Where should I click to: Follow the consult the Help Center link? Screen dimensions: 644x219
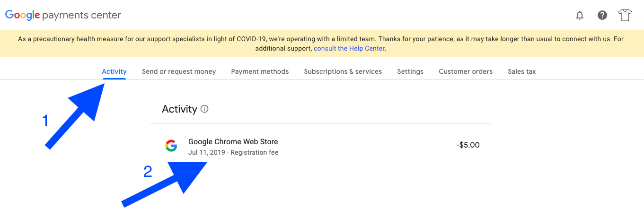pos(349,49)
